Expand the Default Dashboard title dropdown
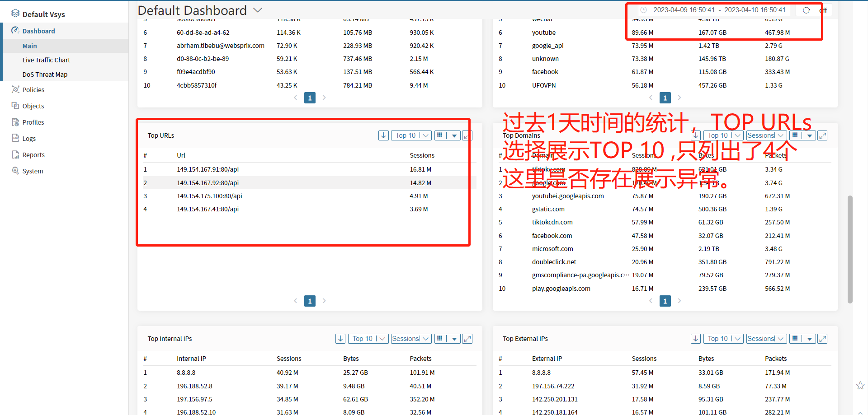The image size is (868, 415). pyautogui.click(x=258, y=10)
